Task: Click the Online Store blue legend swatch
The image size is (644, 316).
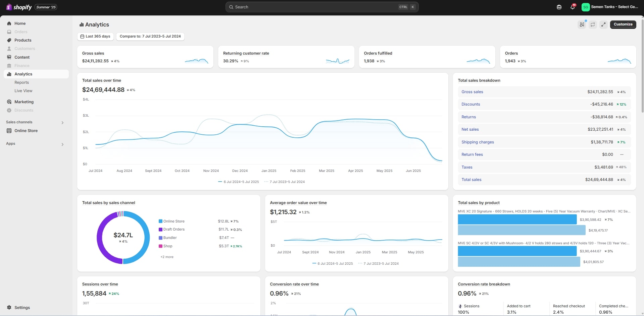Action: pos(160,222)
